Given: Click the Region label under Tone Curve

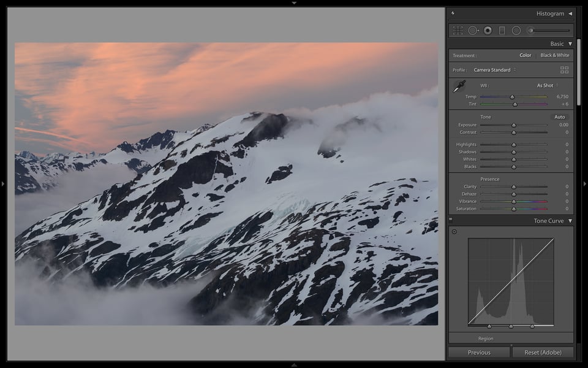Looking at the screenshot, I should [486, 339].
